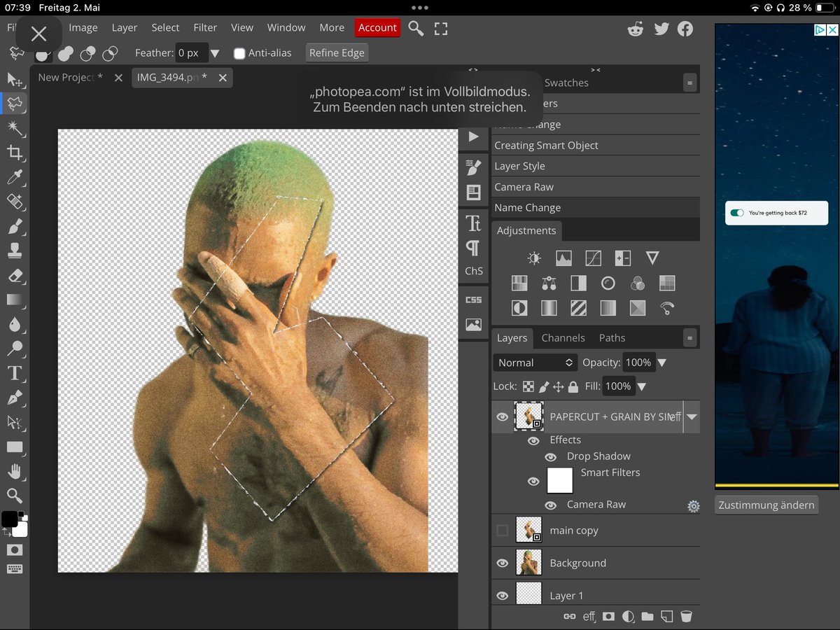Open the Reddit link icon
The image size is (840, 630).
point(636,29)
